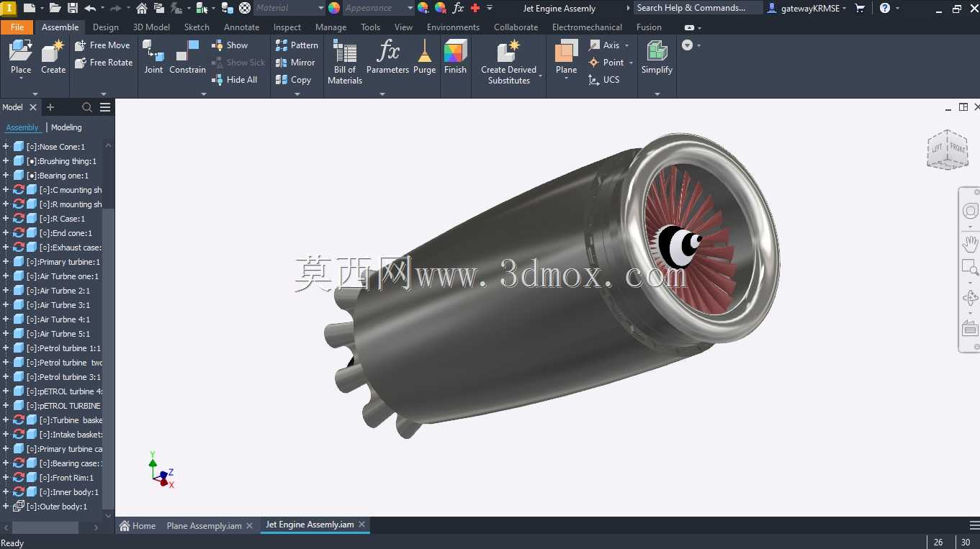Add a new browser panel with the plus icon
The height and width of the screenshot is (549, 980).
50,107
